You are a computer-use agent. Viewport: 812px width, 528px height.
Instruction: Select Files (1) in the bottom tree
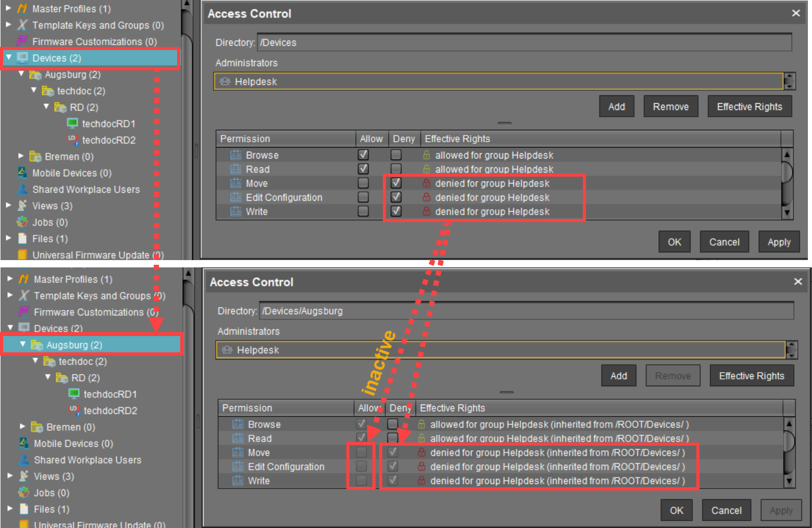51,509
